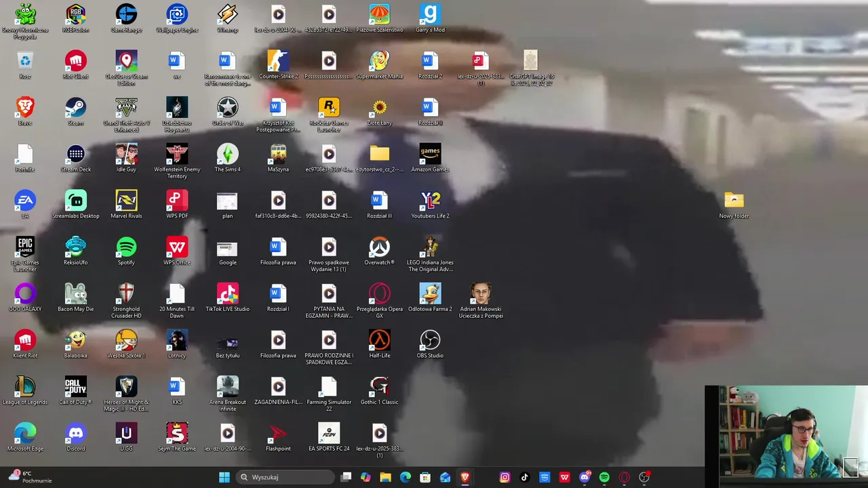Select the Youtubers Life 2 icon

430,205
